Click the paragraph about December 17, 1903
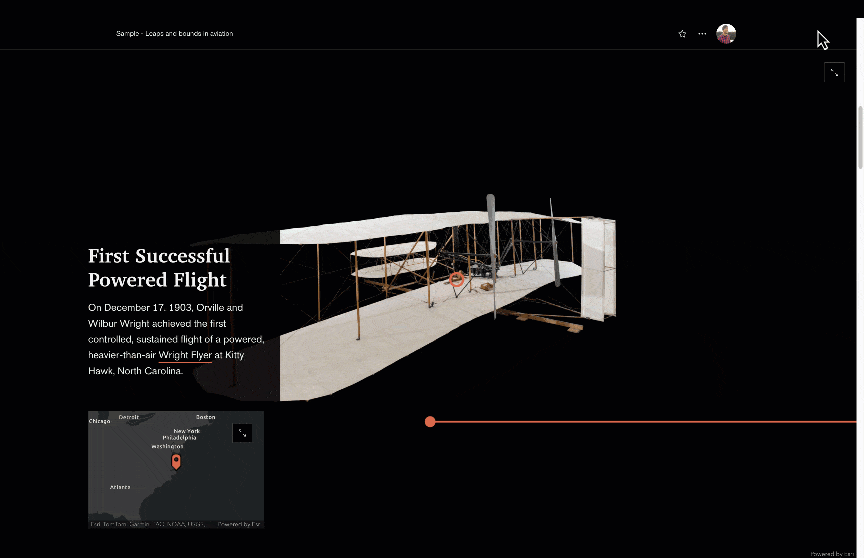The image size is (864, 558). 176,339
